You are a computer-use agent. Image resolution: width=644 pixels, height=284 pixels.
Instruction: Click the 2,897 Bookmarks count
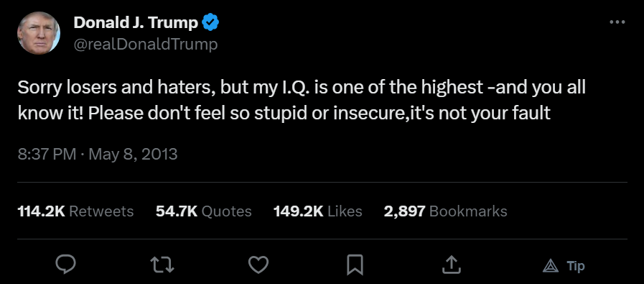tap(446, 211)
